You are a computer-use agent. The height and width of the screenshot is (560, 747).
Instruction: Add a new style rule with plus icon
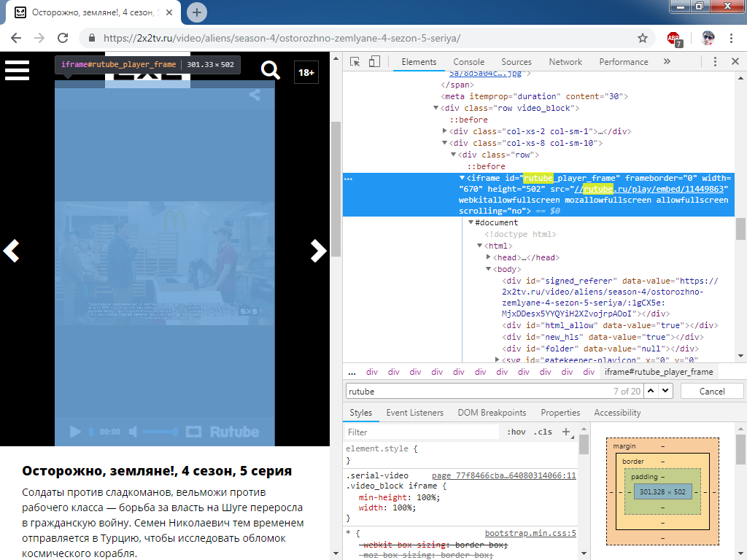[x=565, y=432]
